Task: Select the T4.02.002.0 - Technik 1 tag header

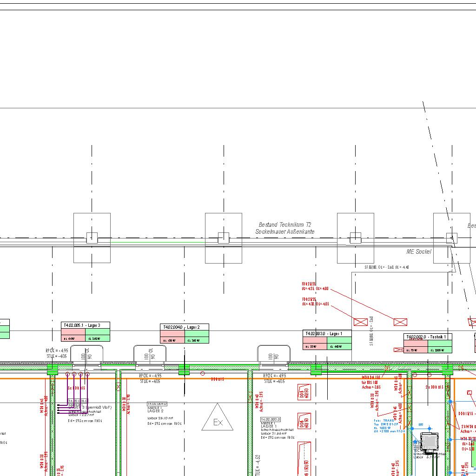Action: click(427, 337)
